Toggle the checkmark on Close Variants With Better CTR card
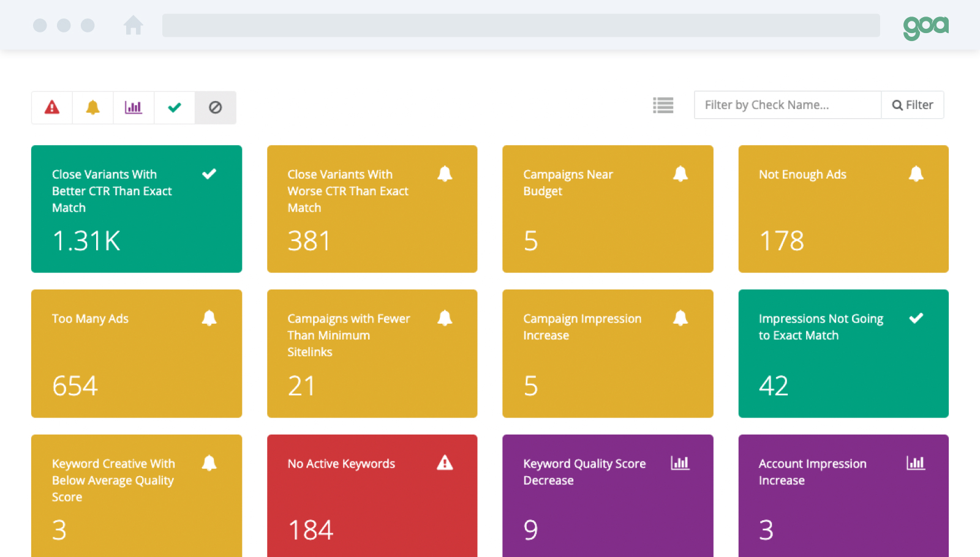This screenshot has height=557, width=980. tap(209, 173)
